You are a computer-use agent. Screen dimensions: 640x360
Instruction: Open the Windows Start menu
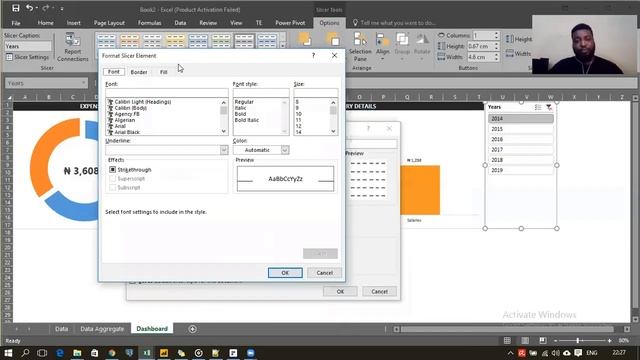pos(8,353)
